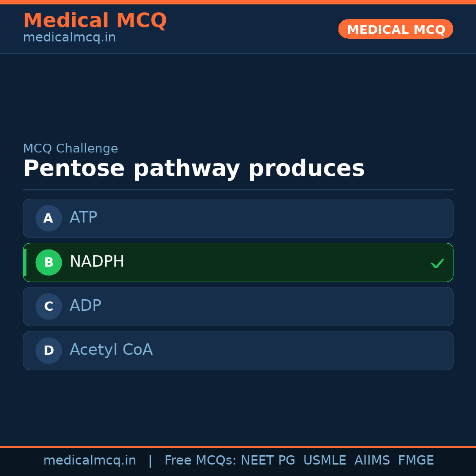The height and width of the screenshot is (476, 476).
Task: Select the Acetyl CoA answer text
Action: [111, 350]
